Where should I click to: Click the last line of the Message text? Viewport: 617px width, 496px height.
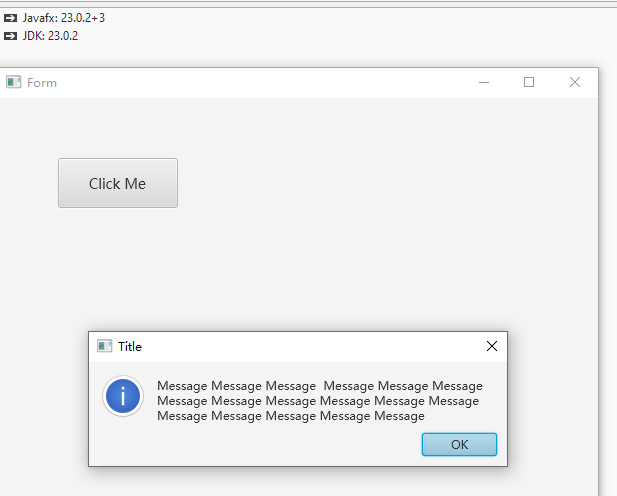pos(290,416)
